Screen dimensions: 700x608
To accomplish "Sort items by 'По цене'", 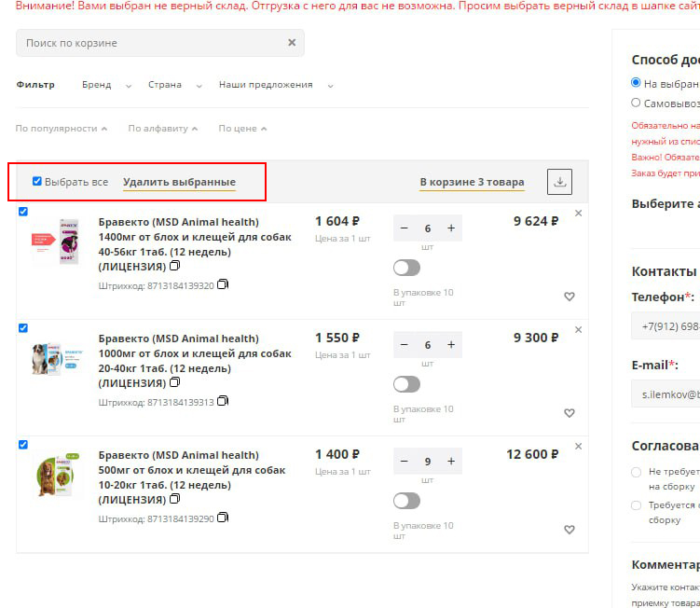I will pyautogui.click(x=242, y=129).
